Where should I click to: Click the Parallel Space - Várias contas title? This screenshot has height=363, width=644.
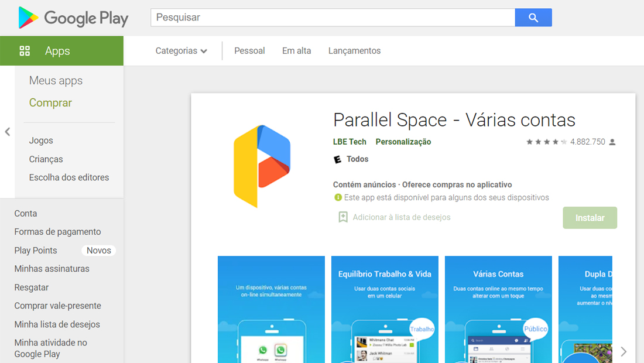[x=454, y=120]
